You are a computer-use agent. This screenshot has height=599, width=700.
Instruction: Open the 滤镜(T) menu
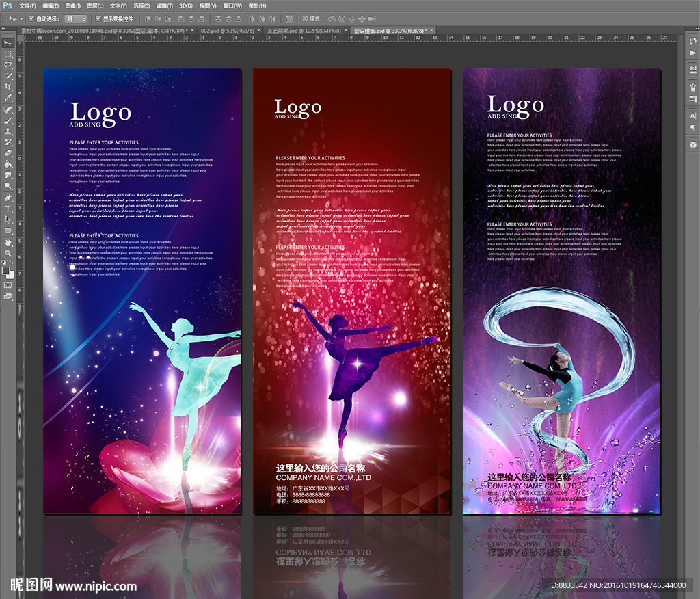tap(164, 5)
